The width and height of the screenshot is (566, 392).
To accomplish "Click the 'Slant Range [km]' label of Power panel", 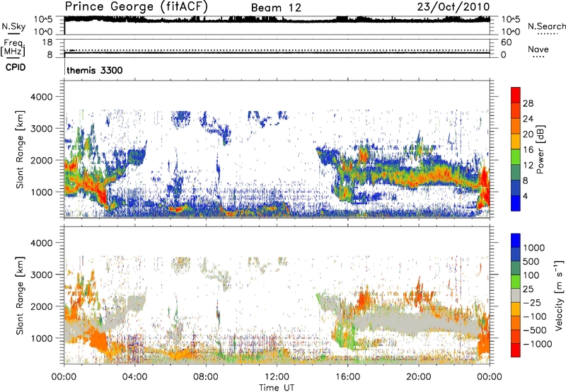I will (x=20, y=149).
